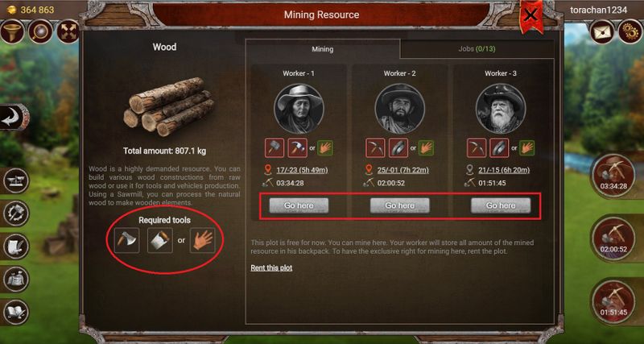The height and width of the screenshot is (344, 644).
Task: Click the back arrow on the left edge
Action: pos(14,118)
